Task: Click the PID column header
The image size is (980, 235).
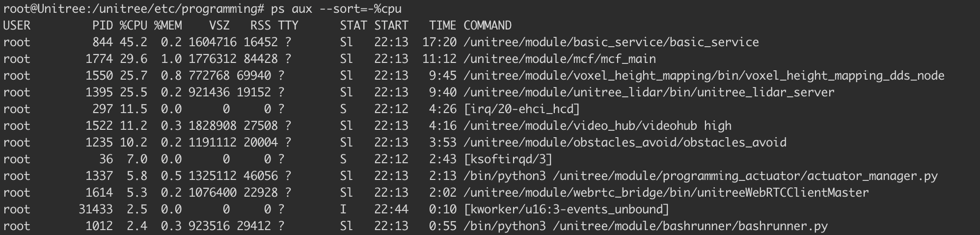Action: (103, 26)
